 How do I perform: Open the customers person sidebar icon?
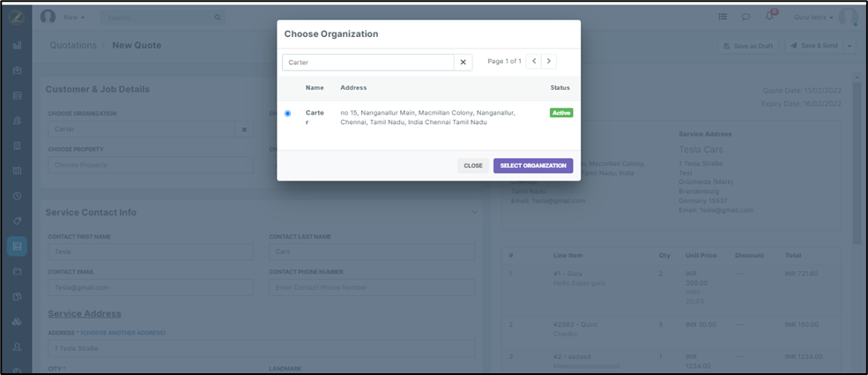coord(17,121)
